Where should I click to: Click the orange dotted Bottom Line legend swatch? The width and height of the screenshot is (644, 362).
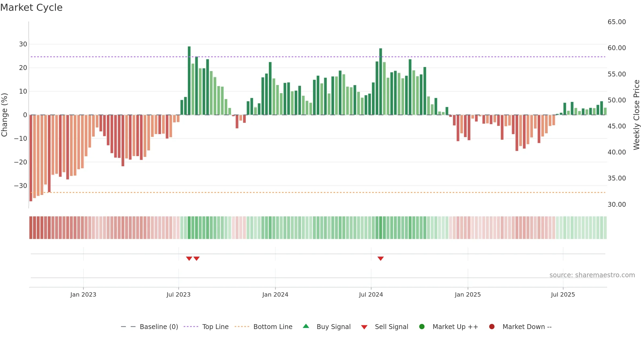242,327
